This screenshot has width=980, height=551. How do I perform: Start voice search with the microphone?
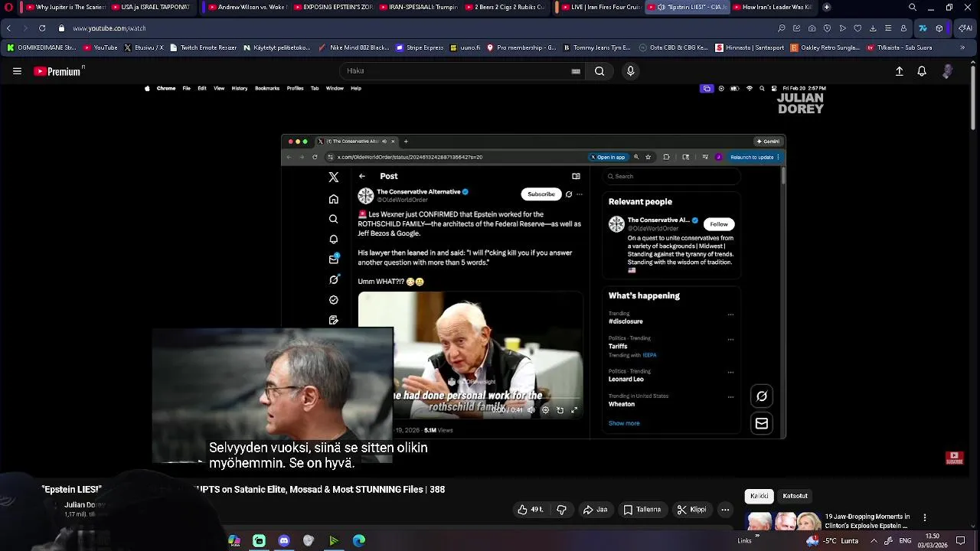point(630,71)
